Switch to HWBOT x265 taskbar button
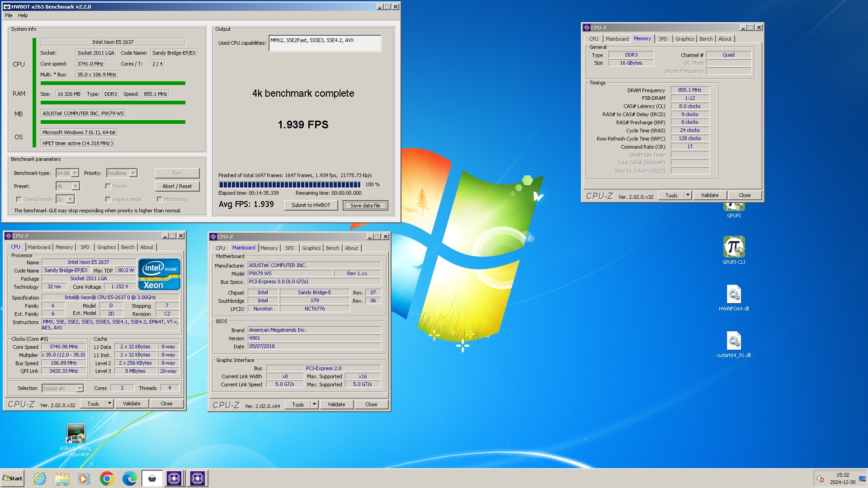868x488 pixels. pyautogui.click(x=152, y=479)
